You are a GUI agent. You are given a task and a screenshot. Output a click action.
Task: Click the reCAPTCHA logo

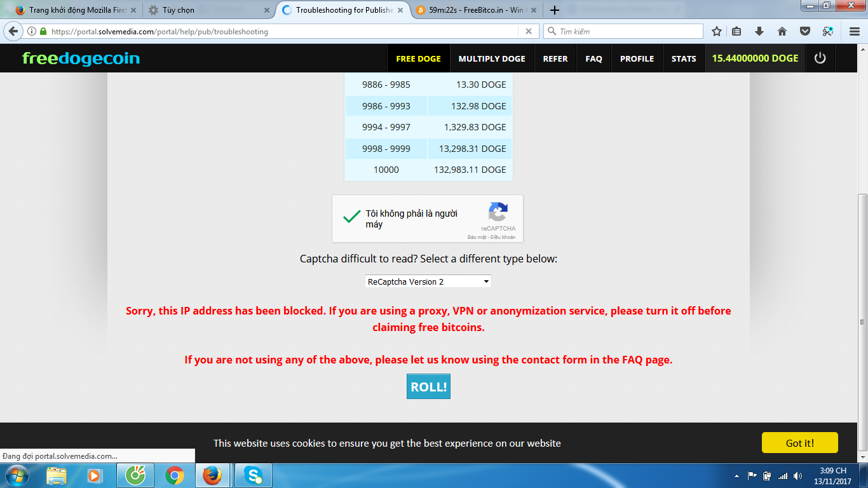point(498,212)
